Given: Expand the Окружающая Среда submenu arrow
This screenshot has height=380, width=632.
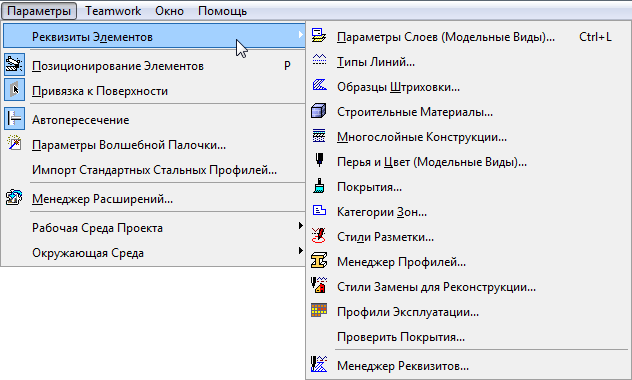Looking at the screenshot, I should pos(300,250).
